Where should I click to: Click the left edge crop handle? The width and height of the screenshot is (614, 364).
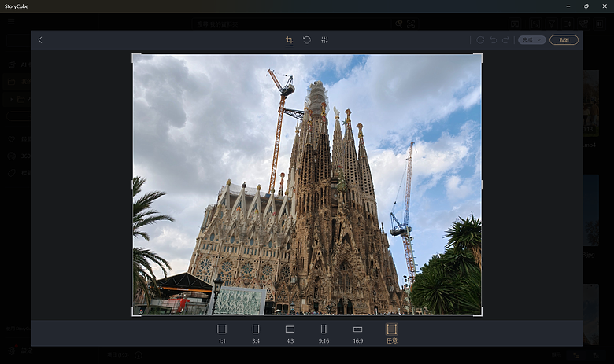point(132,185)
